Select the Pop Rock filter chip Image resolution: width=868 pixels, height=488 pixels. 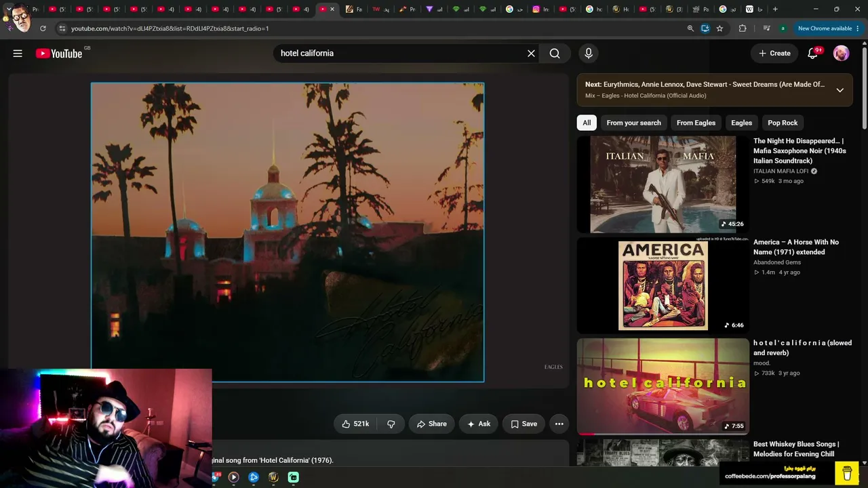point(783,123)
